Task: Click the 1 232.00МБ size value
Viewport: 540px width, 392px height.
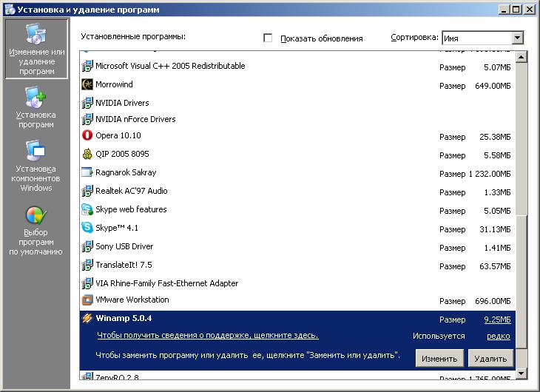Action: click(x=490, y=174)
